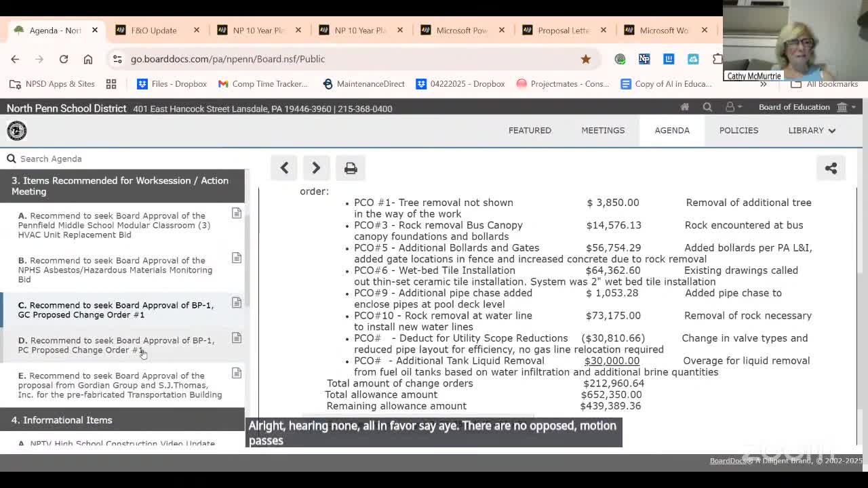Click the North Penn district logo
The height and width of the screenshot is (488, 868).
coord(17,131)
